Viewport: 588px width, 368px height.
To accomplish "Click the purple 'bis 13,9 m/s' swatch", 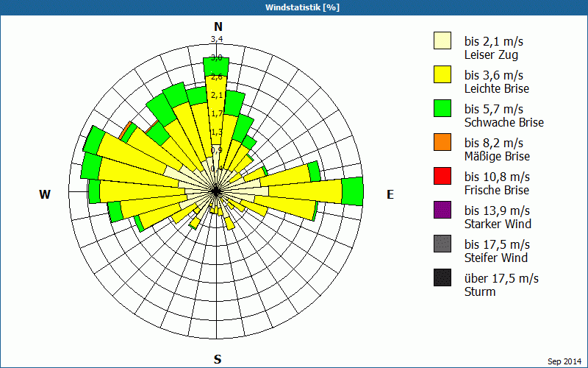I will point(442,210).
